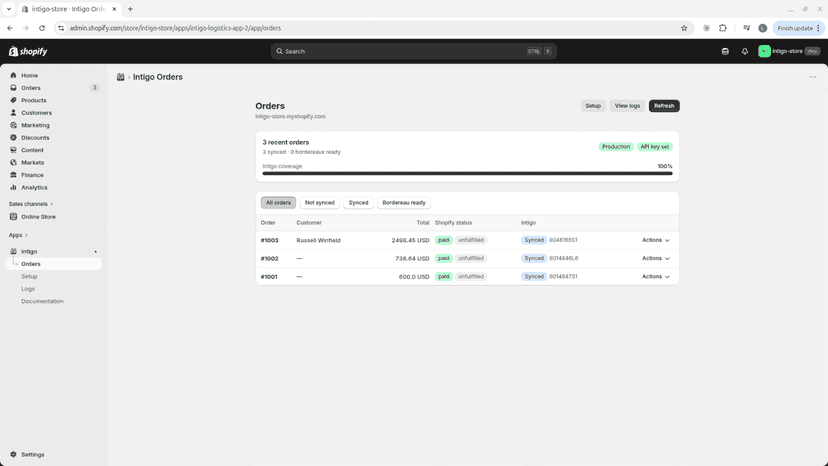The width and height of the screenshot is (828, 466).
Task: Click the Shopify search field
Action: coord(413,51)
